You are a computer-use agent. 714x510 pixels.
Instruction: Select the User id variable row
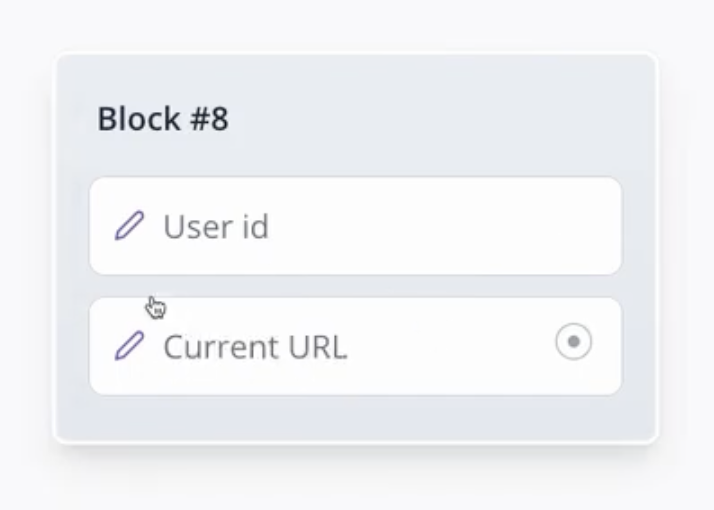coord(355,226)
